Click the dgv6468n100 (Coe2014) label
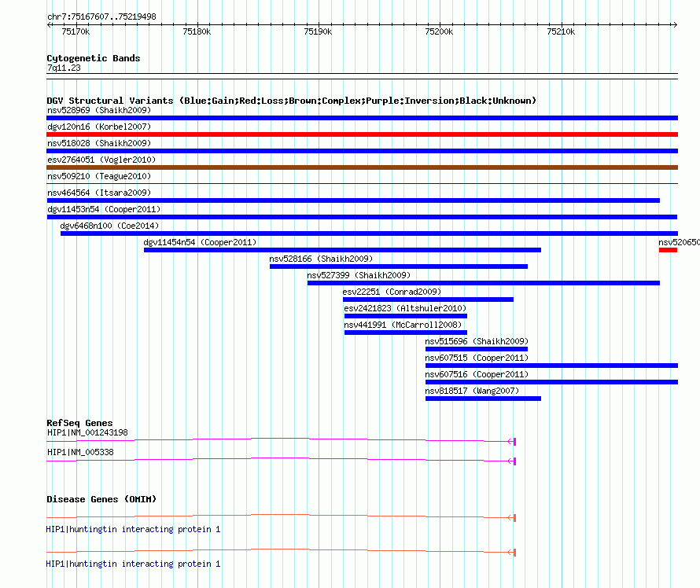The image size is (700, 588). pos(109,226)
